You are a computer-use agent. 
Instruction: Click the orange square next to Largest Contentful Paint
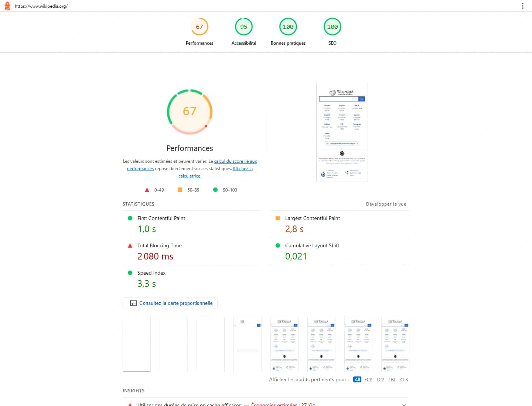(x=278, y=218)
